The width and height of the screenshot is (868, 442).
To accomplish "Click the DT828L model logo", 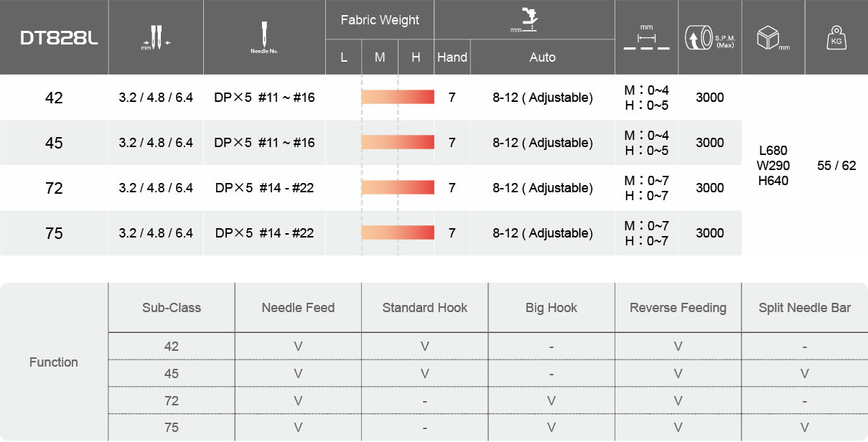I will point(55,37).
